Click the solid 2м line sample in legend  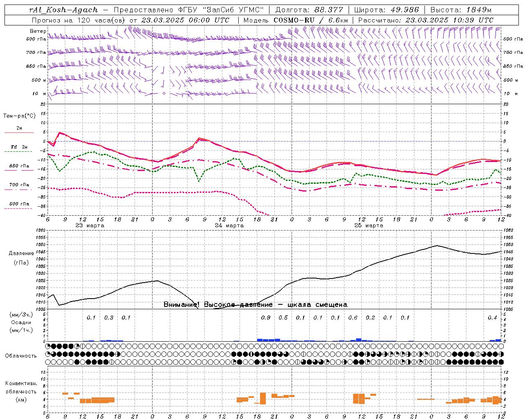click(x=19, y=132)
